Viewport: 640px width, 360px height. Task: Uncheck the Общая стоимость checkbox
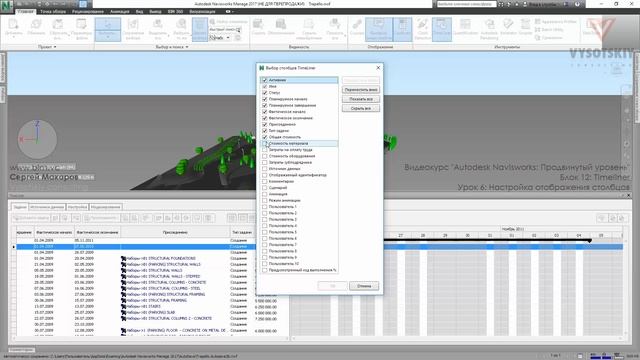click(x=264, y=137)
